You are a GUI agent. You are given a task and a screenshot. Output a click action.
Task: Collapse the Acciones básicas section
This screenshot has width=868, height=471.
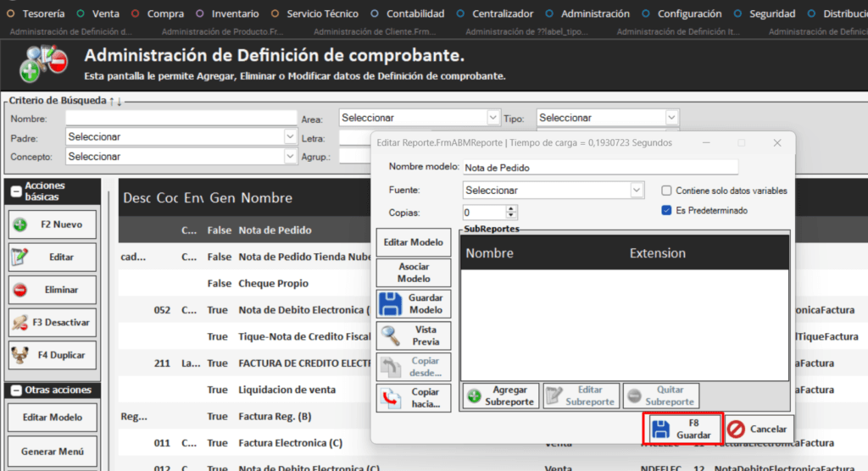coord(16,191)
